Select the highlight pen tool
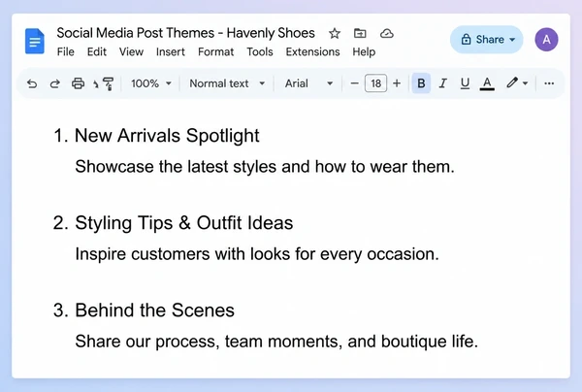This screenshot has height=392, width=582. (x=512, y=82)
